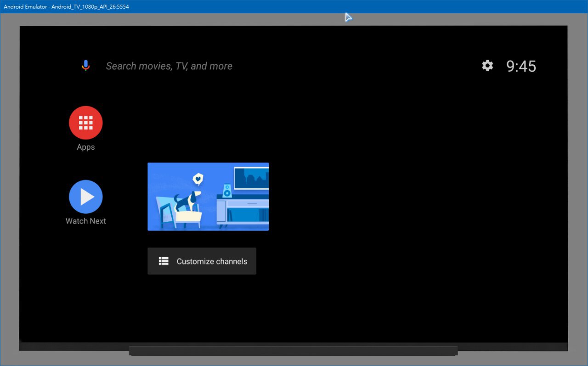588x366 pixels.
Task: Click the Watch Next text label
Action: tap(86, 221)
